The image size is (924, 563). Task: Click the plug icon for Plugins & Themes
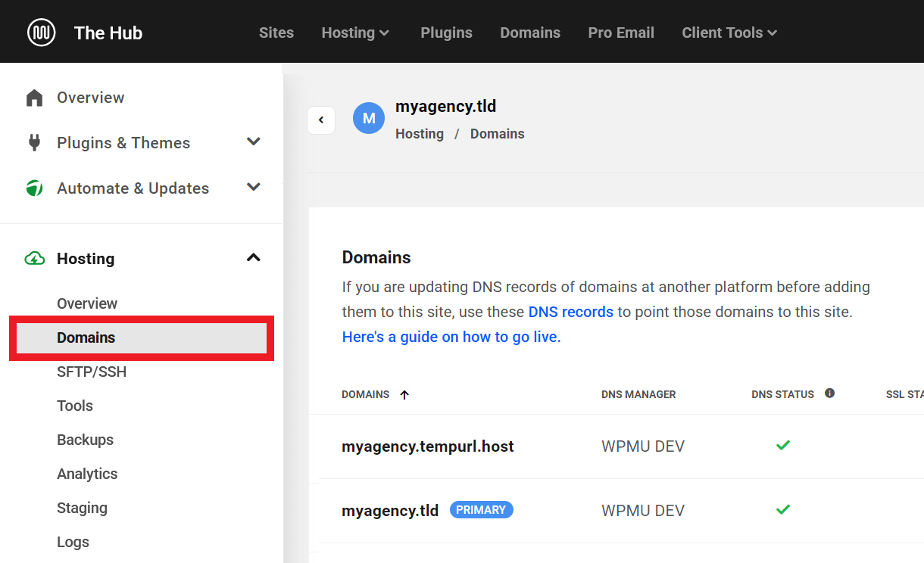click(34, 143)
